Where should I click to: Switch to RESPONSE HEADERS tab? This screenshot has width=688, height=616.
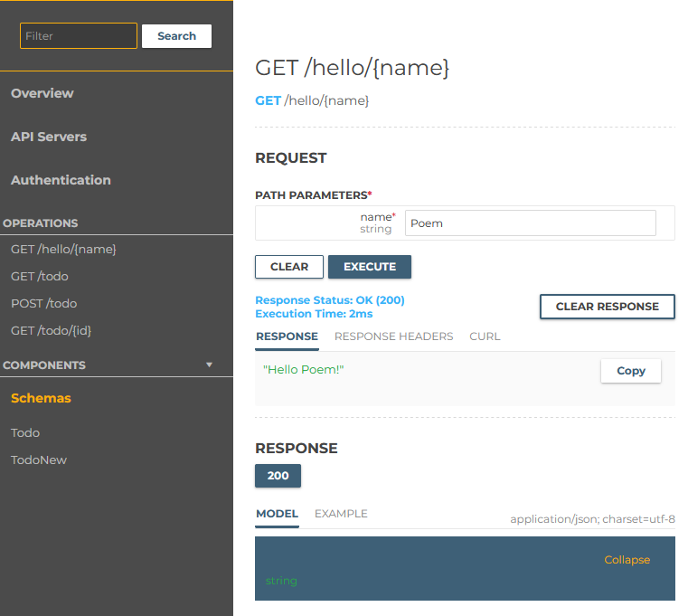393,336
